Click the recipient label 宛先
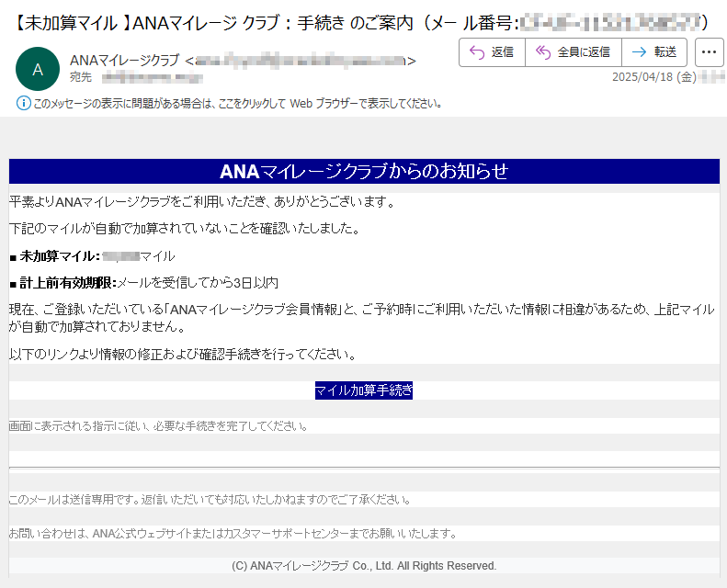 coord(81,77)
